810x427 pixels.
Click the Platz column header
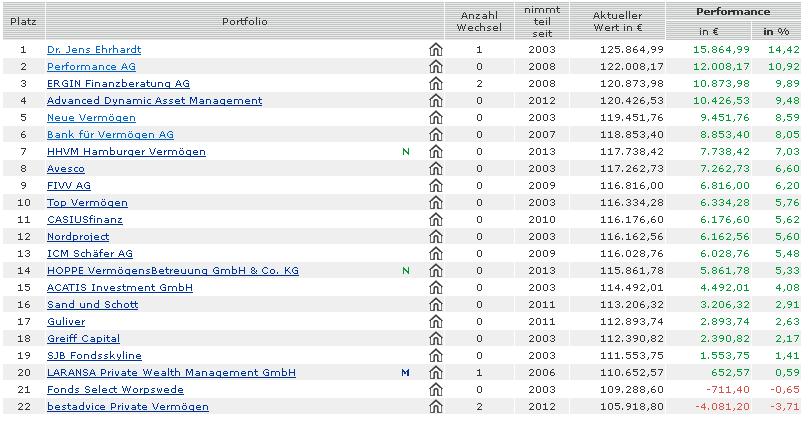point(22,21)
